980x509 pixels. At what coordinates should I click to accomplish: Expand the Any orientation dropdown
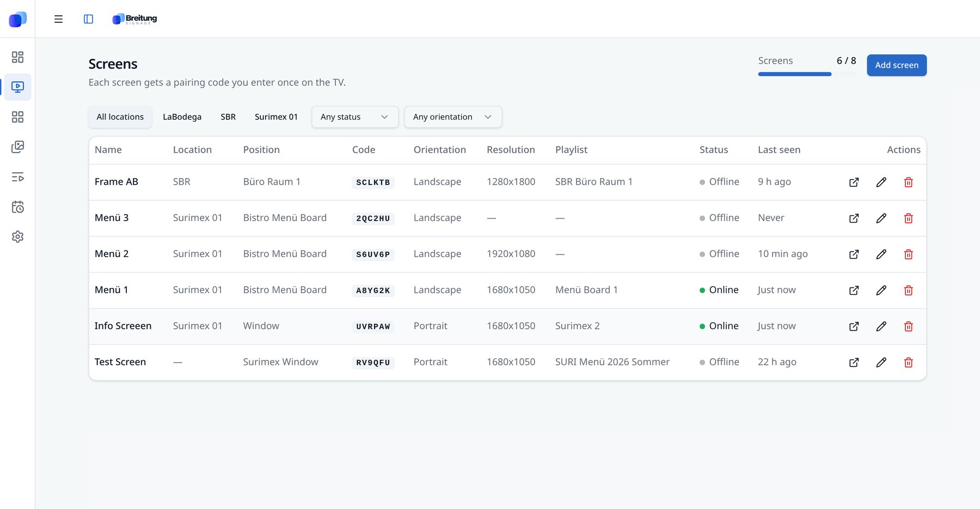[453, 117]
